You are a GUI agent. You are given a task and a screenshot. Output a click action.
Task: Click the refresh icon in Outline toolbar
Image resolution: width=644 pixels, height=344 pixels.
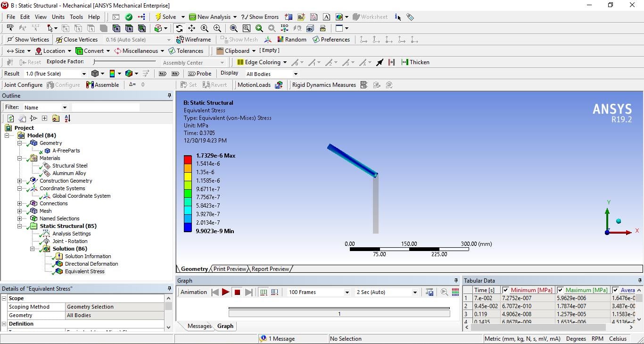[x=10, y=118]
